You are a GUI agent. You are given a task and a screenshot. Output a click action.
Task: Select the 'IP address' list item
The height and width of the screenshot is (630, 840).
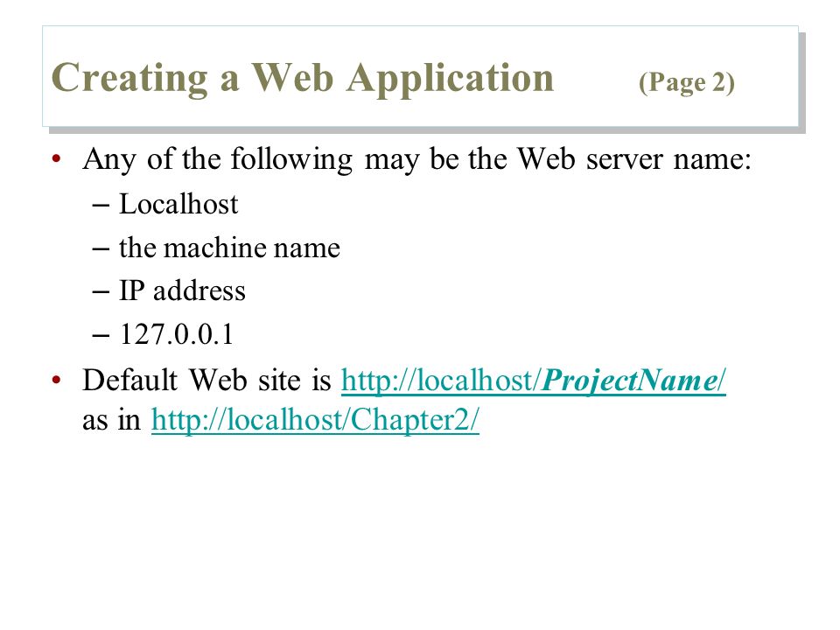click(182, 290)
